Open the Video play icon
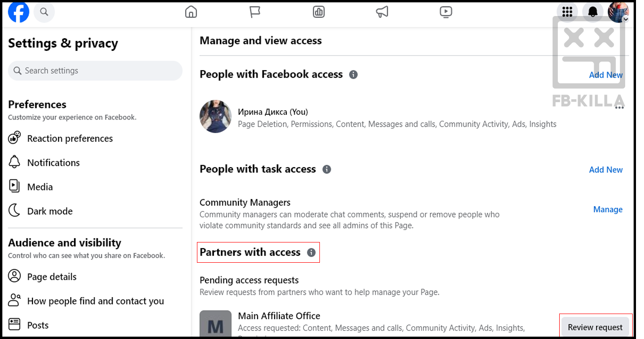Screen dimensions: 644x339 click(446, 12)
